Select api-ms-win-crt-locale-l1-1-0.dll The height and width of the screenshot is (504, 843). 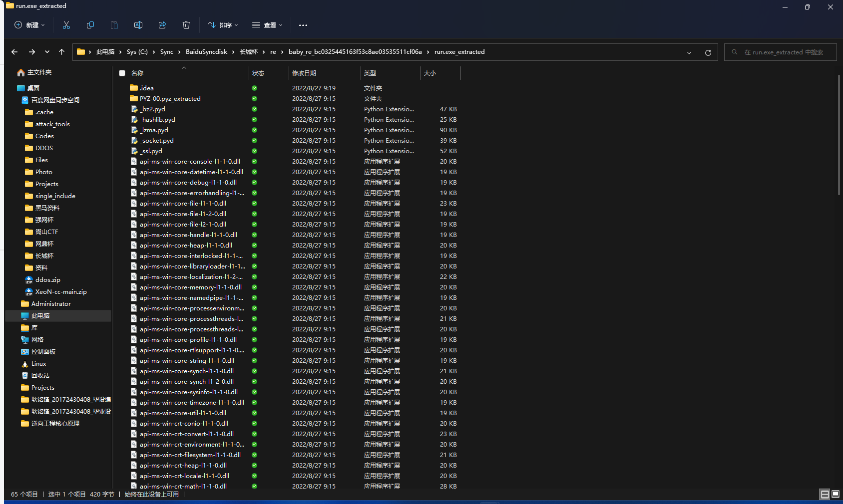[x=184, y=476]
